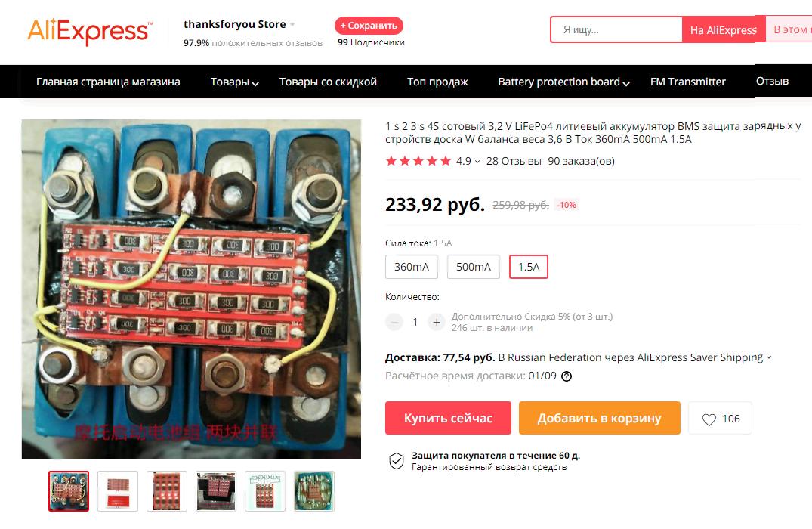812x529 pixels.
Task: Select the 500mA current option
Action: pyautogui.click(x=474, y=267)
